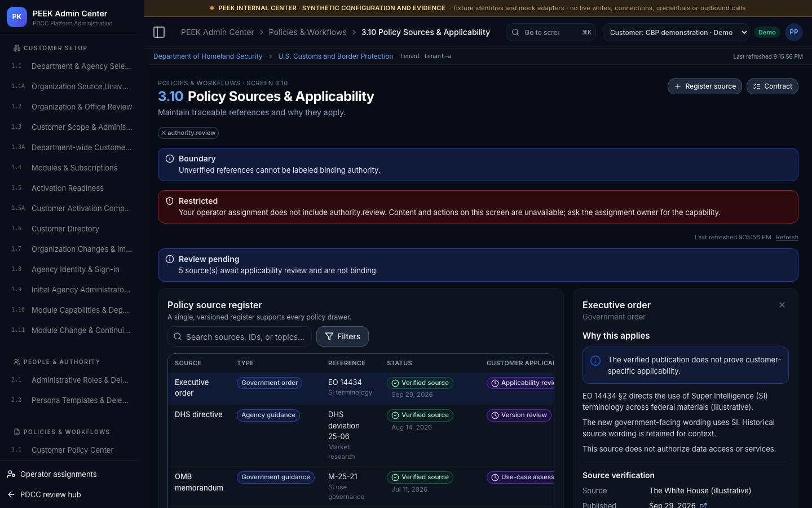Focus the Go to screen search box
This screenshot has height=508, width=812.
551,32
